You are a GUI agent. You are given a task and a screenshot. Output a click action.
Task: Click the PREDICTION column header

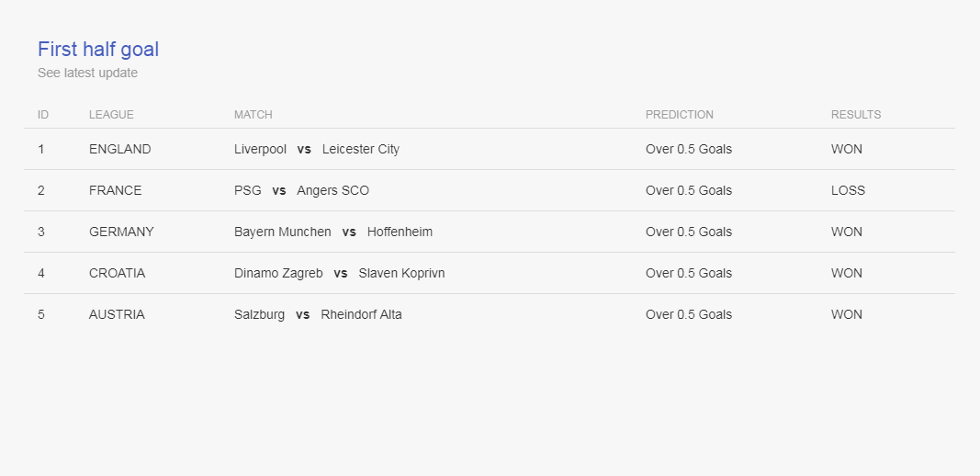(x=680, y=115)
